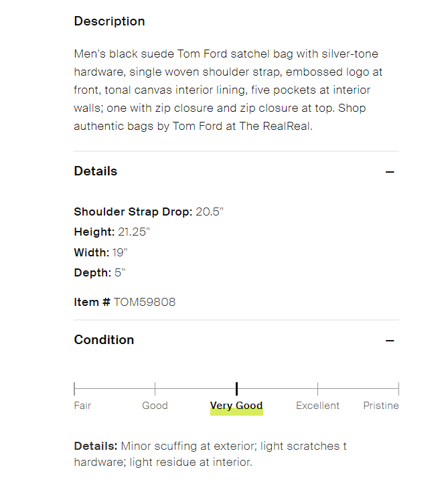448x494 pixels.
Task: Click the yellow highlight under Very Good
Action: tap(236, 413)
